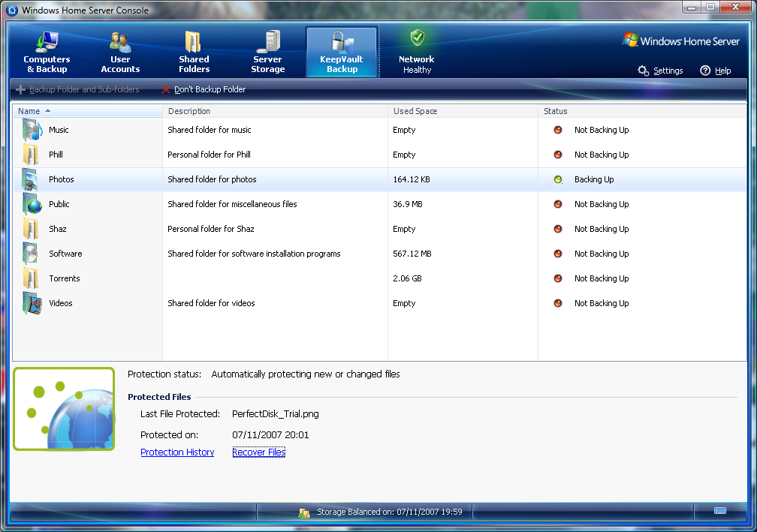Click 'Storage Balanced on: 07/11/2007 19:59' text
This screenshot has height=532, width=757.
pos(389,512)
